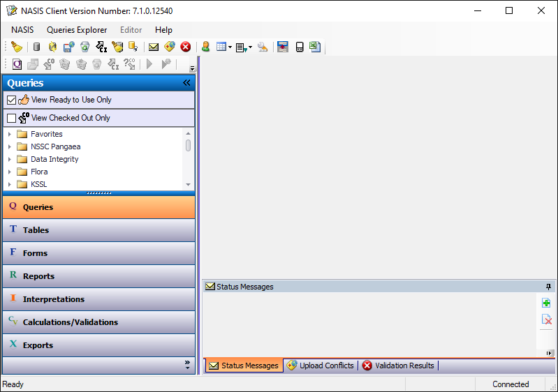Image resolution: width=558 pixels, height=392 pixels.
Task: Select the NSSC Pangaea tree item
Action: (55, 146)
